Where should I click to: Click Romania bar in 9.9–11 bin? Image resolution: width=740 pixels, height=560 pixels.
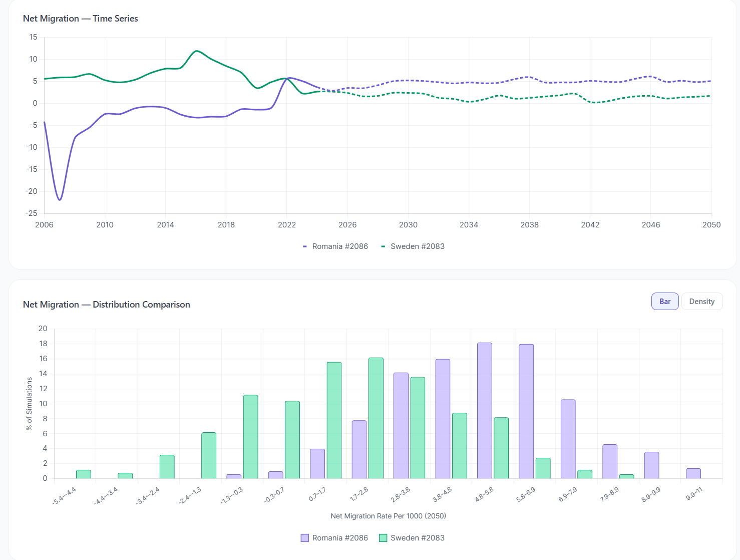693,474
